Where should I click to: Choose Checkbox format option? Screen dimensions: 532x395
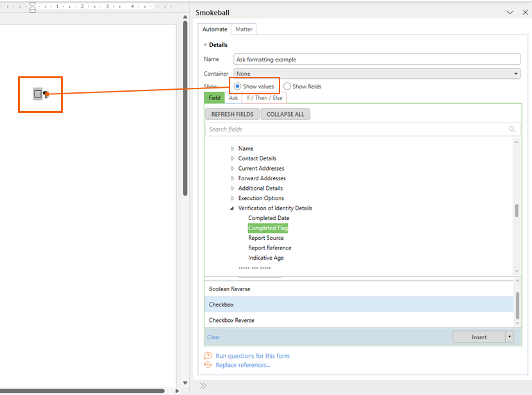[x=360, y=305]
